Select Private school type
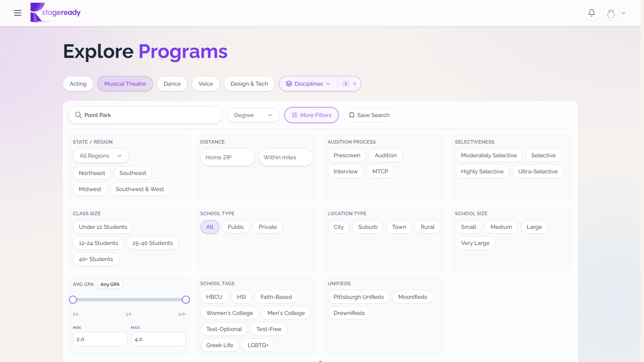The image size is (644, 362). (268, 227)
